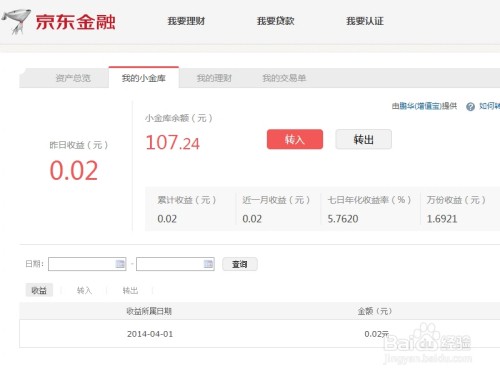The height and width of the screenshot is (376, 500).
Task: Click the red 转入 button
Action: coord(295,139)
